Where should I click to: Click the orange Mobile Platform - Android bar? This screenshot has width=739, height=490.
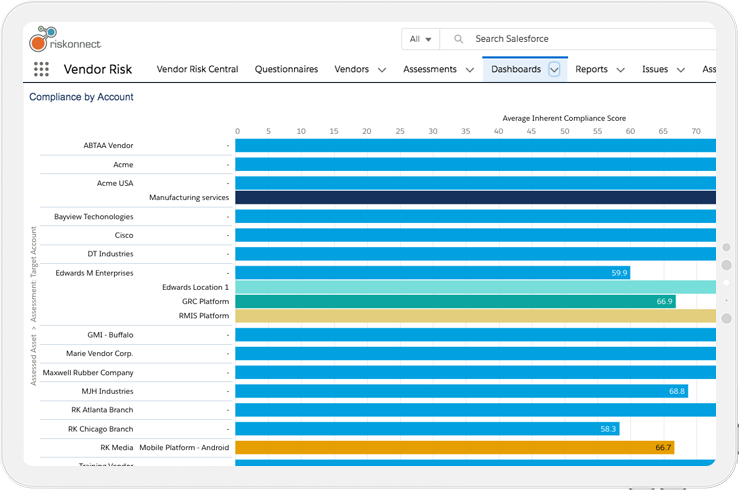(x=455, y=448)
